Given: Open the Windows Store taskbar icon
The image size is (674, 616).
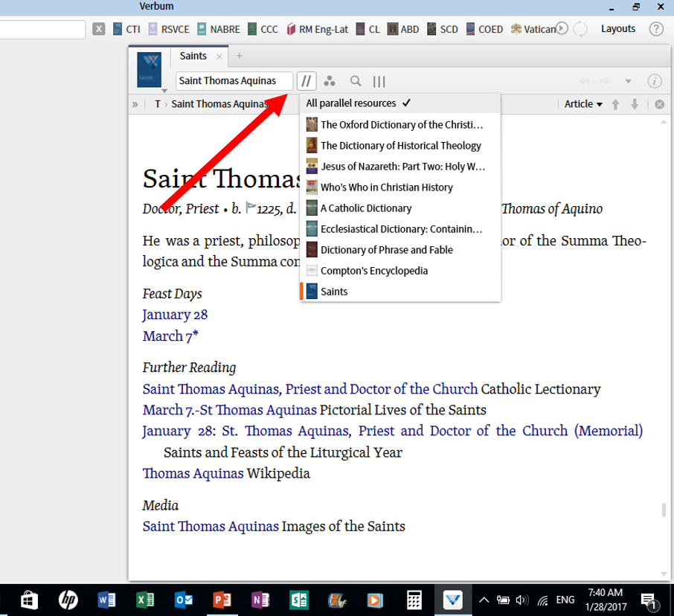Looking at the screenshot, I should (x=29, y=600).
